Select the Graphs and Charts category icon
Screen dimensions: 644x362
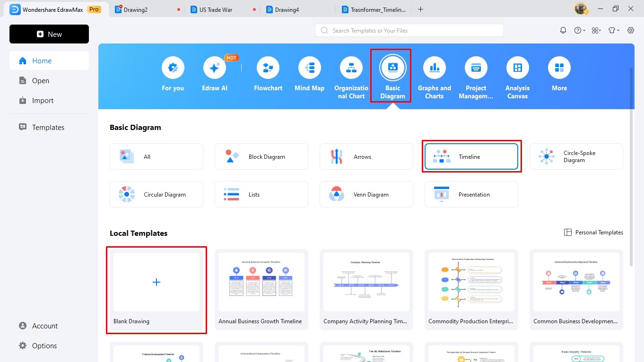435,68
